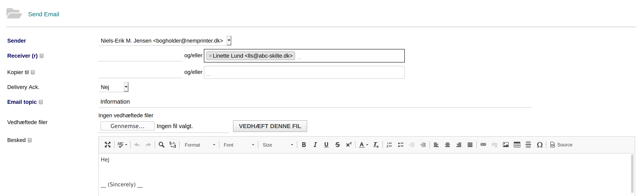Click the VEDHÆFT DENNE FIL button

270,126
